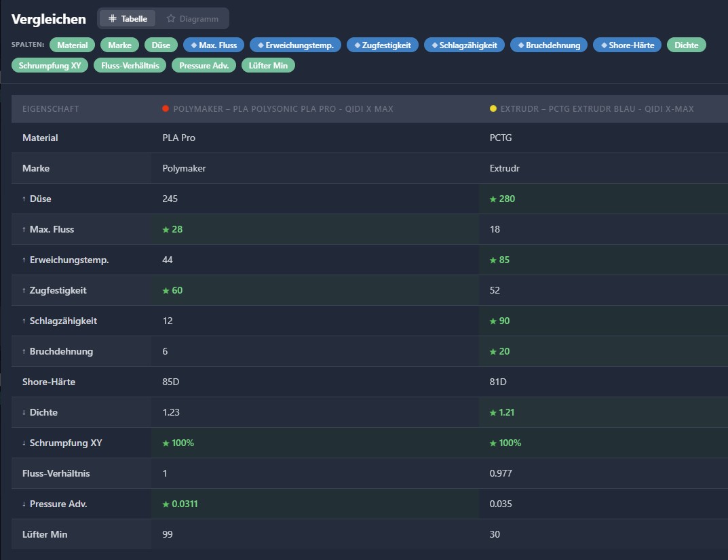
Task: Toggle the Max. Fluss column chip
Action: coord(214,45)
